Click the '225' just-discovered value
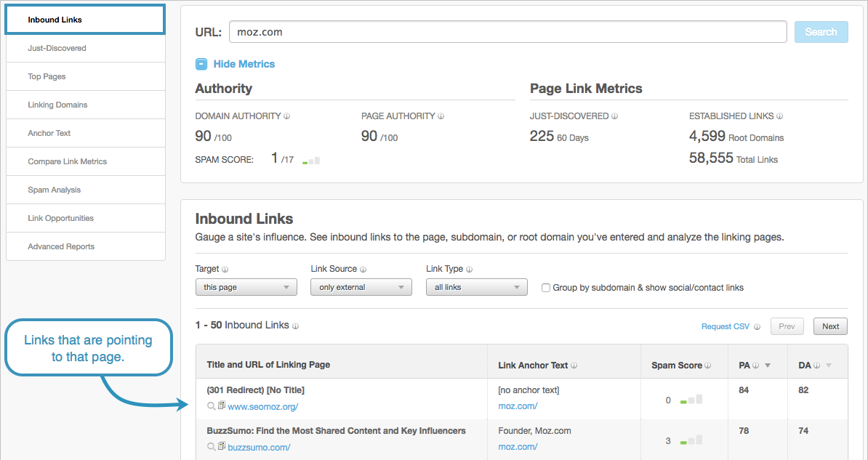 pos(542,136)
